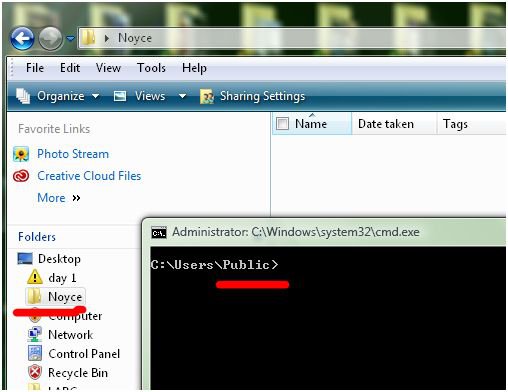Open the Views dropdown arrow
The width and height of the screenshot is (508, 392).
182,96
